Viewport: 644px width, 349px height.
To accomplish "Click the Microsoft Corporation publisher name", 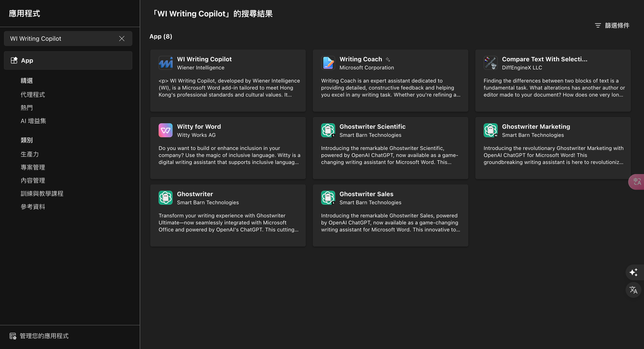I will (367, 67).
